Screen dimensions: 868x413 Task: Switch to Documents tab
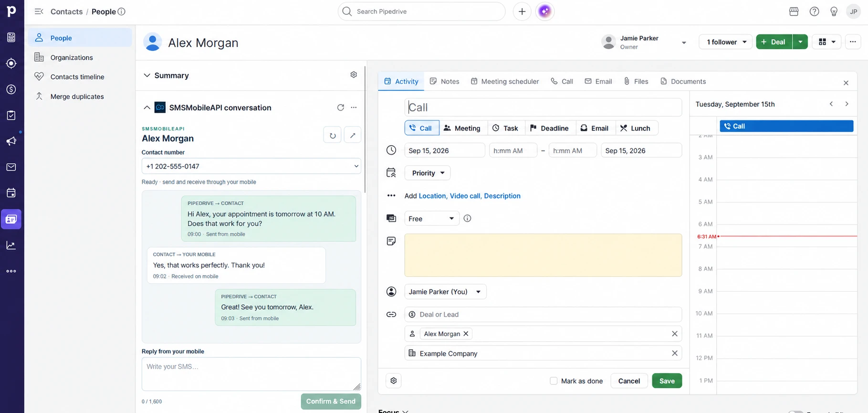pyautogui.click(x=683, y=81)
